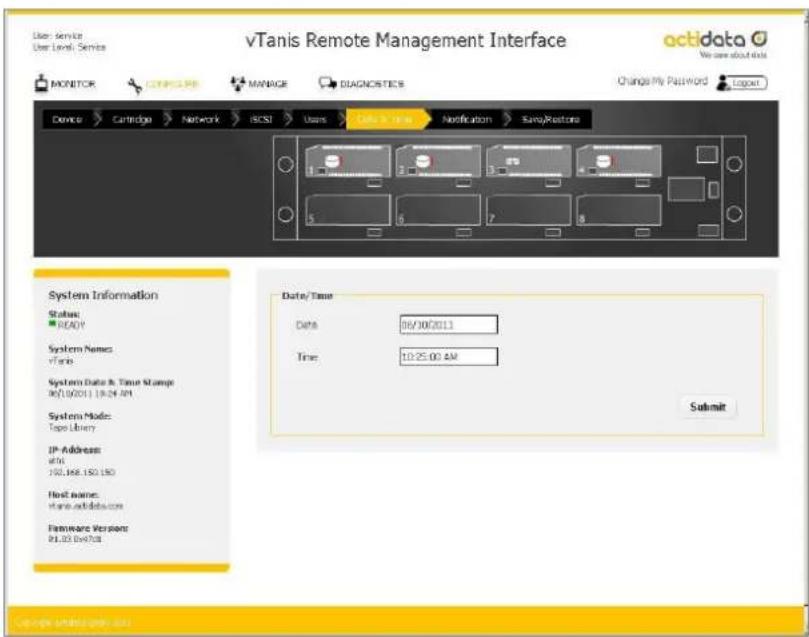Submit the date and time settings
This screenshot has height=637, width=809.
coord(707,407)
